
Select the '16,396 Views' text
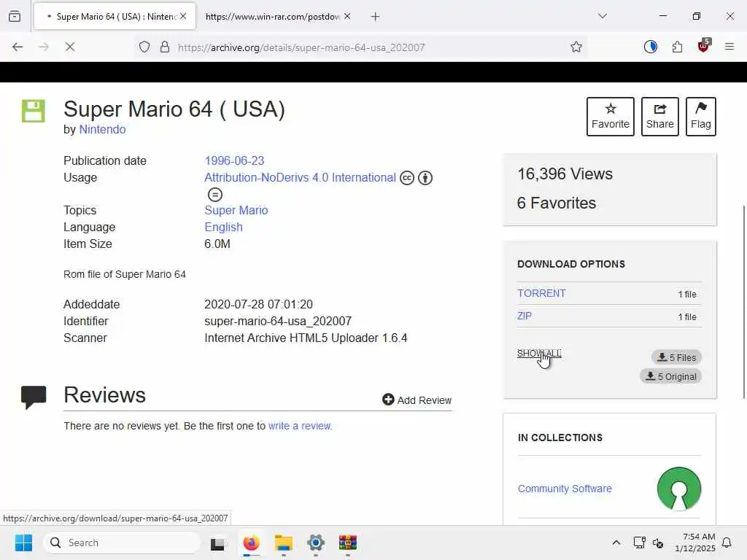click(565, 174)
